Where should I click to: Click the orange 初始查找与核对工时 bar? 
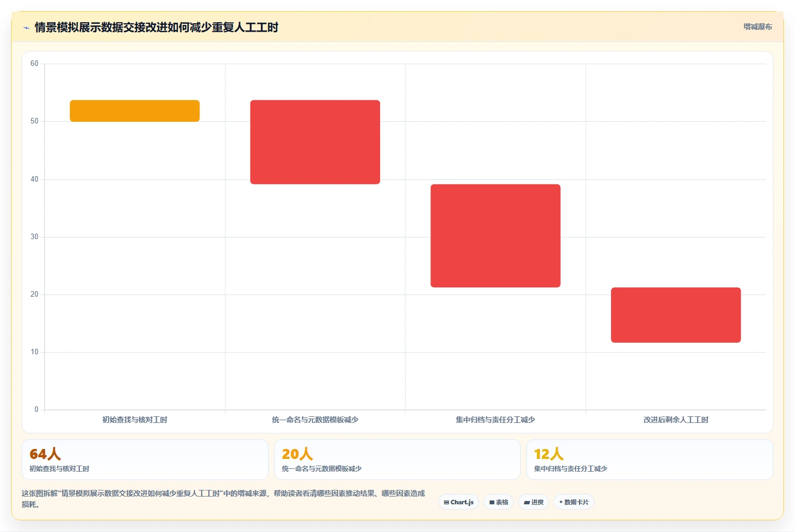pyautogui.click(x=135, y=111)
